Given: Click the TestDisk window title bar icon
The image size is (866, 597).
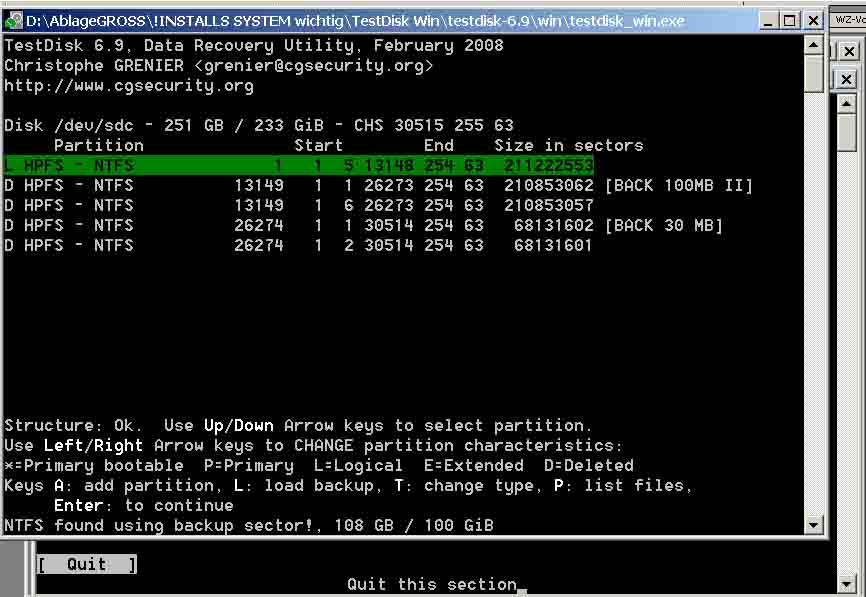Looking at the screenshot, I should click(x=13, y=21).
